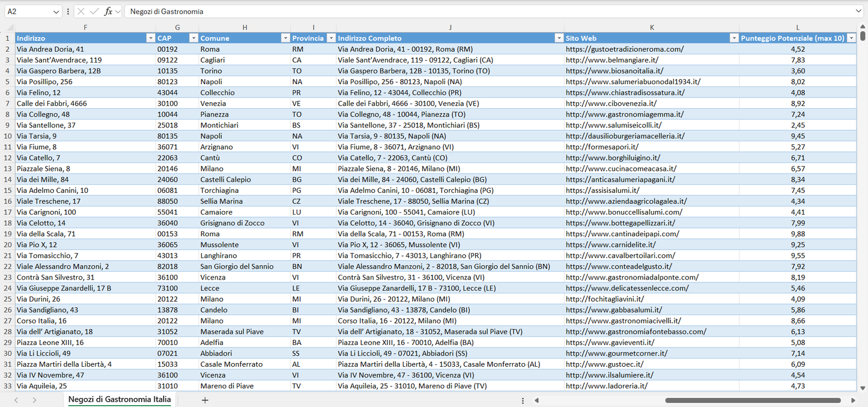Open the Comune column filter dropdown
The width and height of the screenshot is (868, 407).
(x=285, y=37)
